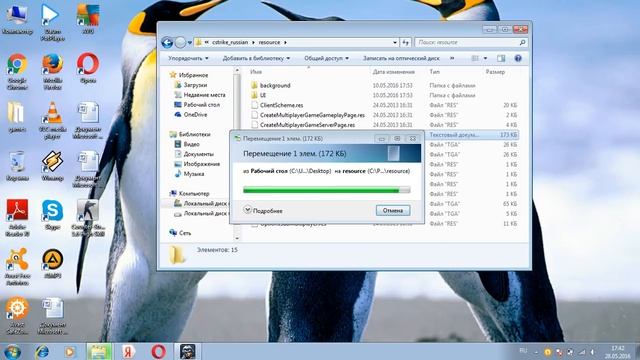This screenshot has height=360, width=640.
Task: Sort by the Тип column header
Action: (434, 72)
